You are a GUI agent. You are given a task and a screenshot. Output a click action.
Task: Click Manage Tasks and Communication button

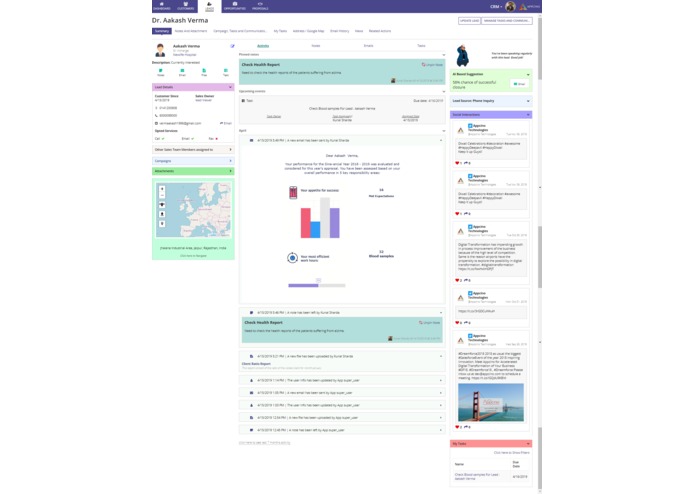pyautogui.click(x=507, y=21)
